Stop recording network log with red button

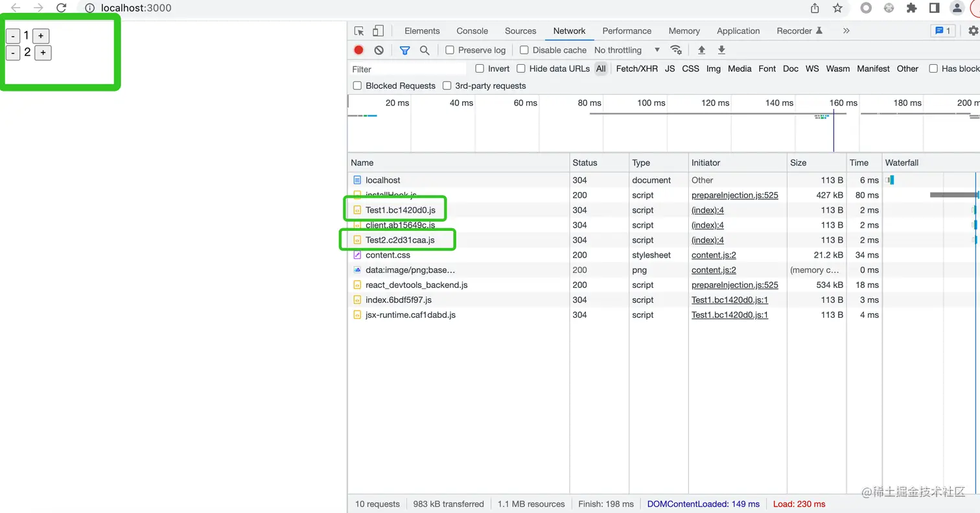[x=358, y=50]
